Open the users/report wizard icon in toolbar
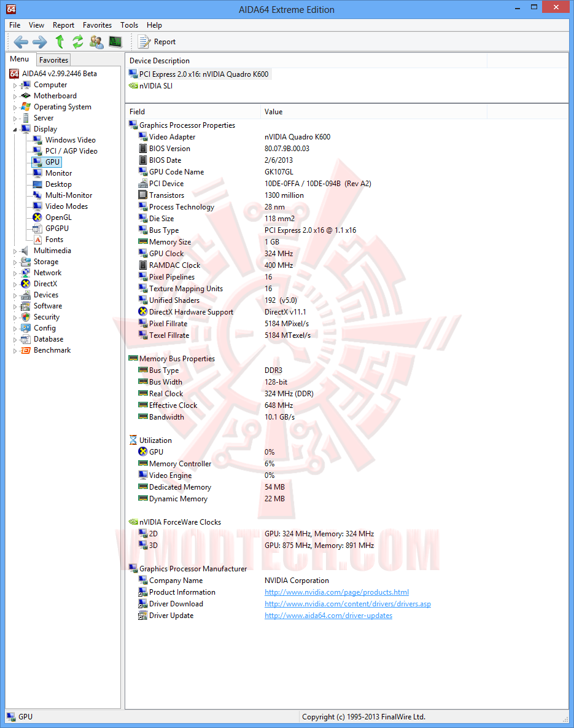The height and width of the screenshot is (728, 574). (96, 42)
